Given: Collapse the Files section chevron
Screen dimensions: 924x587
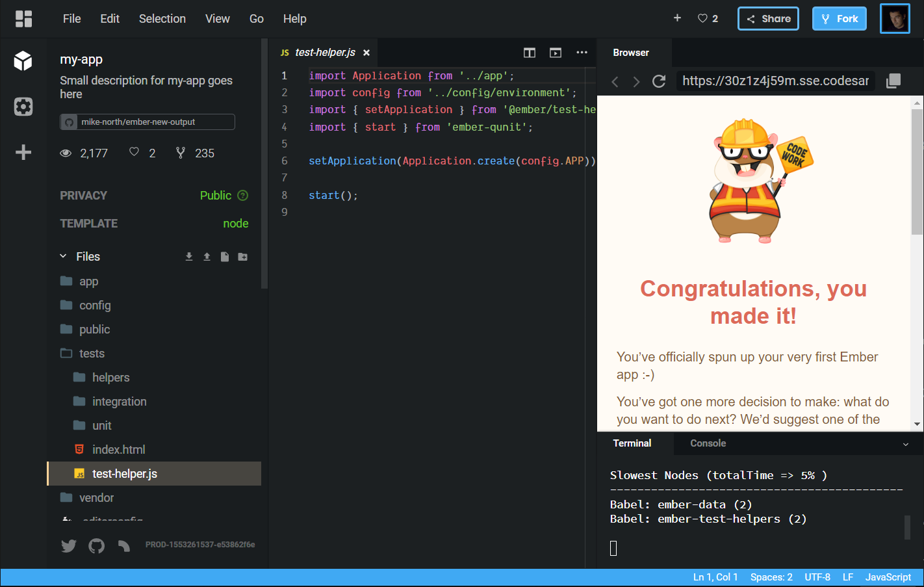Looking at the screenshot, I should 62,256.
